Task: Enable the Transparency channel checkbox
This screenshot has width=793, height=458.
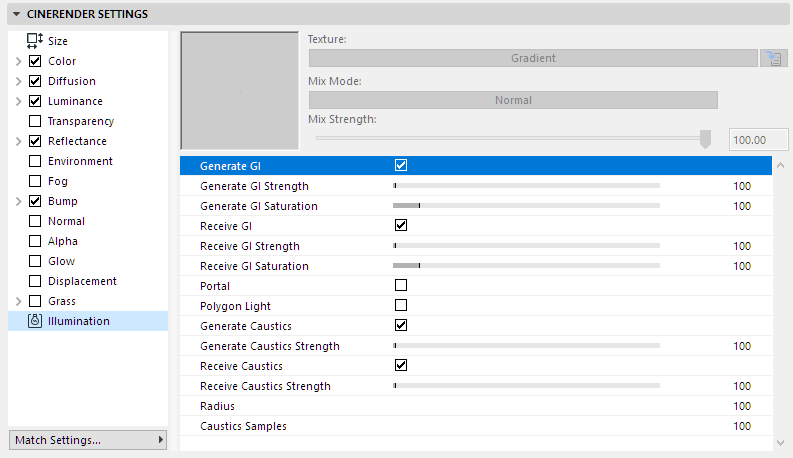Action: tap(35, 121)
